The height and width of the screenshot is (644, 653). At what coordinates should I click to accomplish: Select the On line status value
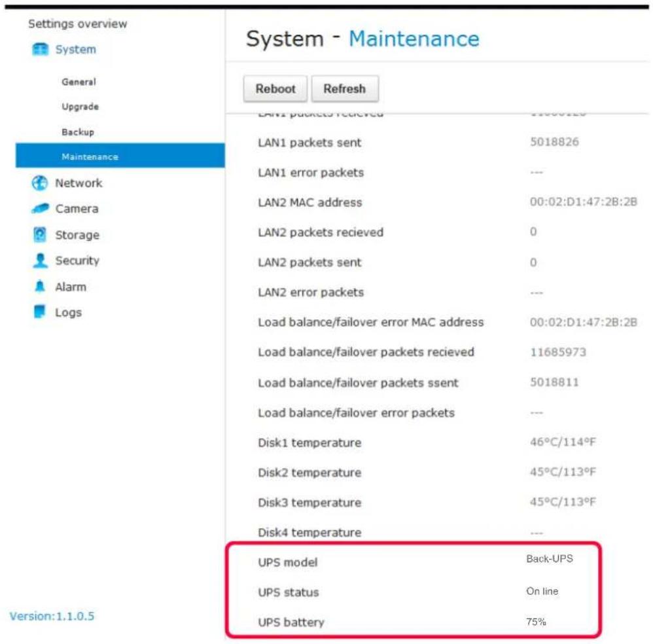click(542, 591)
